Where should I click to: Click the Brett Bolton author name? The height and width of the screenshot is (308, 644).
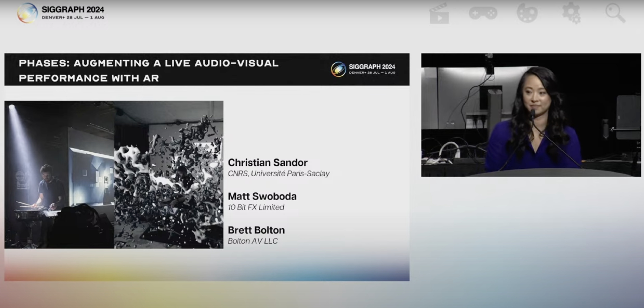pos(257,230)
